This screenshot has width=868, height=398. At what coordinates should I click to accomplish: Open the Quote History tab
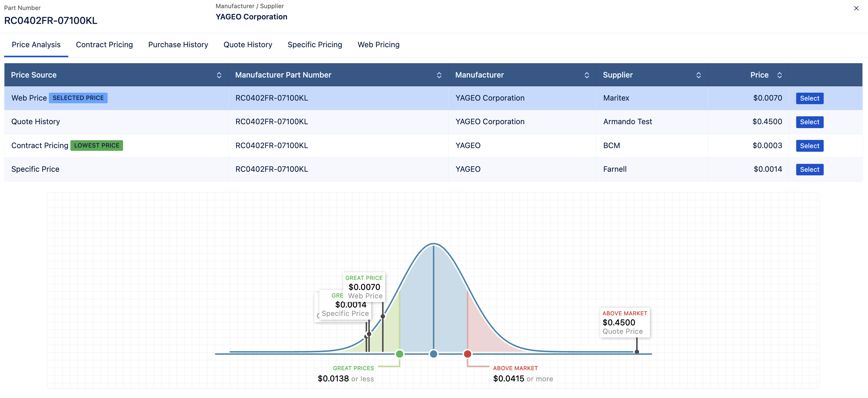click(248, 45)
